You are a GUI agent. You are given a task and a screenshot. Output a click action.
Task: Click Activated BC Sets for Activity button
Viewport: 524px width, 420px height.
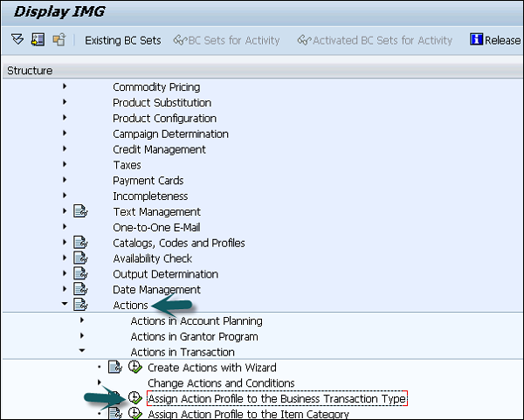[376, 40]
